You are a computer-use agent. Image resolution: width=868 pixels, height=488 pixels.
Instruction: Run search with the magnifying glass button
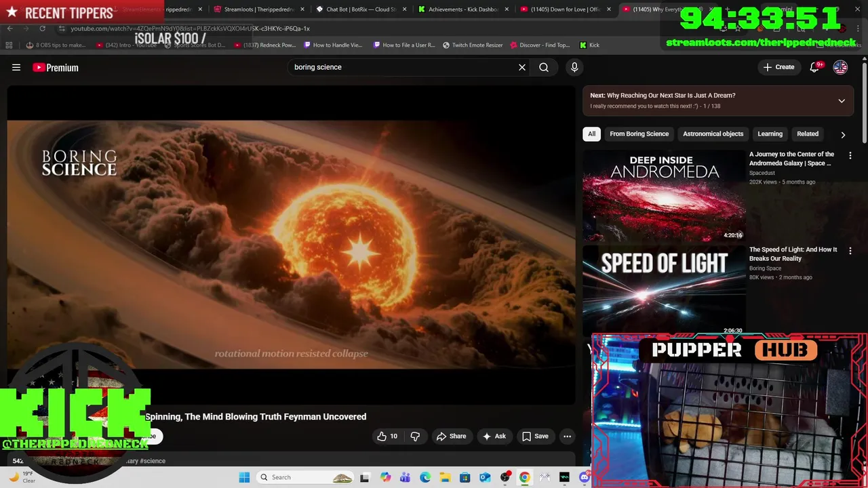544,67
